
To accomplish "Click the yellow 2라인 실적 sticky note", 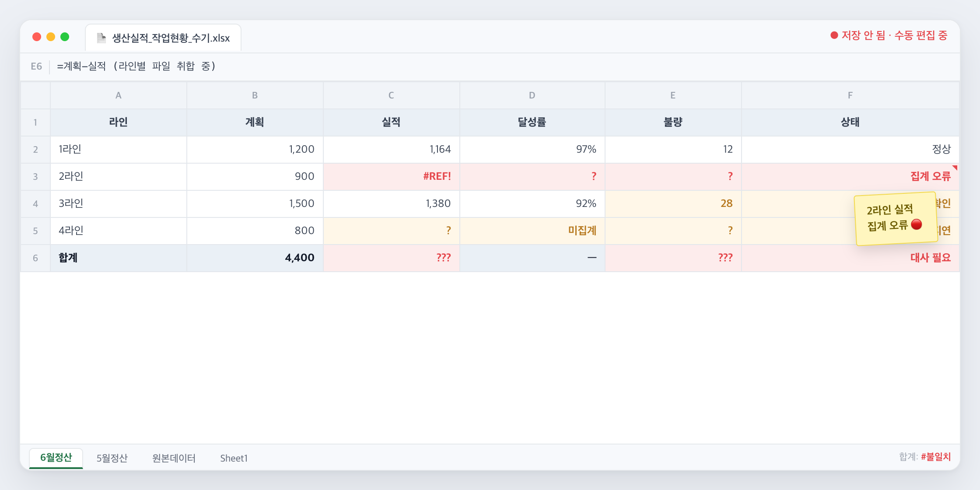I will [x=896, y=218].
